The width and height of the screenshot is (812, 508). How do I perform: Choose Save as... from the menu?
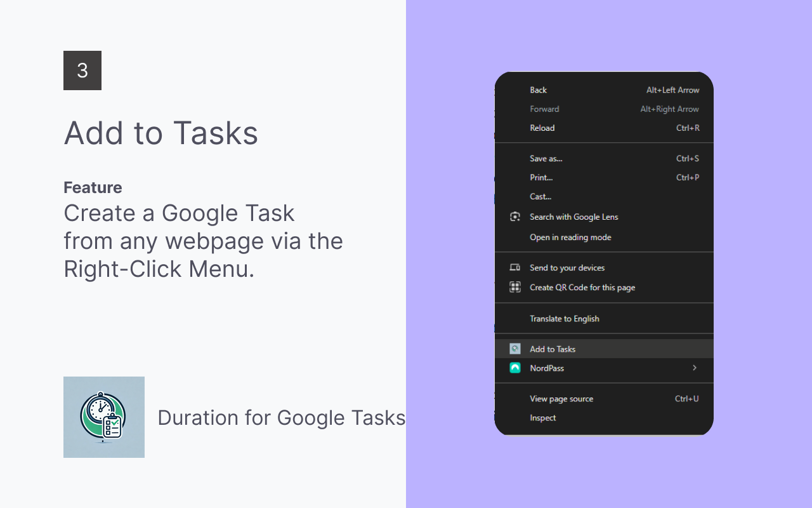pos(604,159)
